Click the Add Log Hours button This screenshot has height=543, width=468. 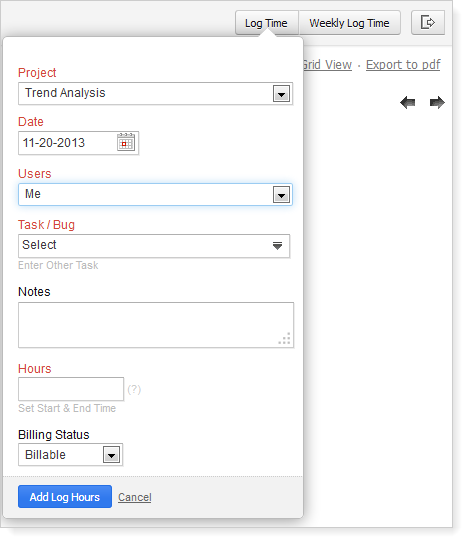click(65, 497)
